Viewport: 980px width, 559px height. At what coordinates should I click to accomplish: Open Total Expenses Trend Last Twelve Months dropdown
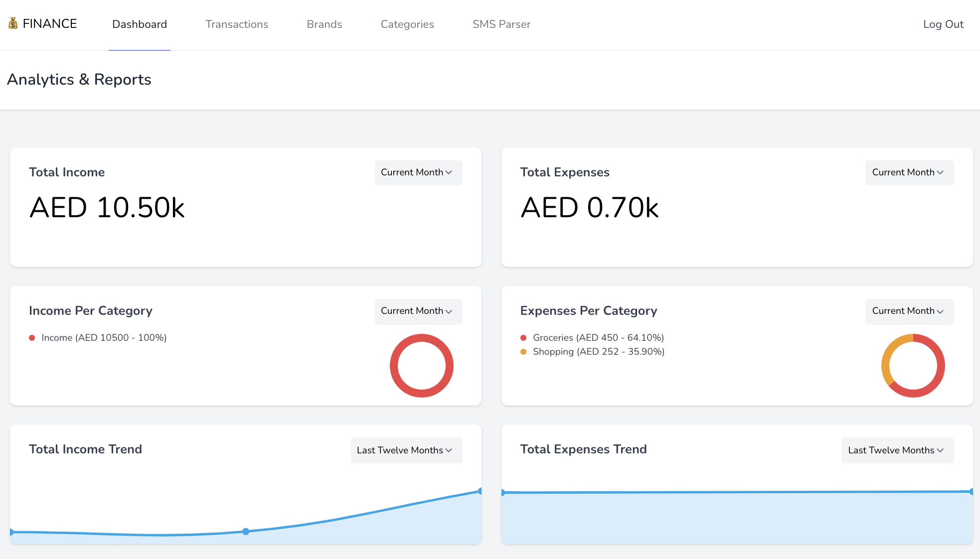click(x=897, y=450)
